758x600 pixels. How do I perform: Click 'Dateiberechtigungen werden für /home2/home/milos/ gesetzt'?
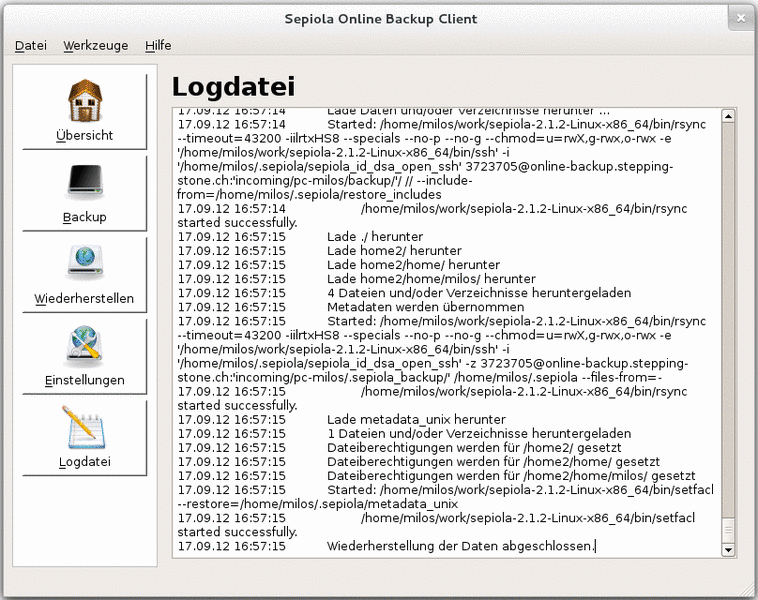click(x=511, y=476)
